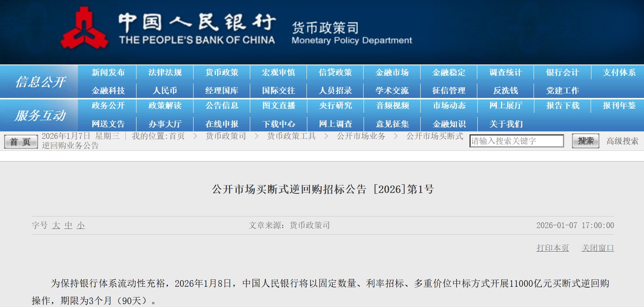Click 货币政策司 in the breadcrumb
Screen dimensions: 644x307
[226, 136]
